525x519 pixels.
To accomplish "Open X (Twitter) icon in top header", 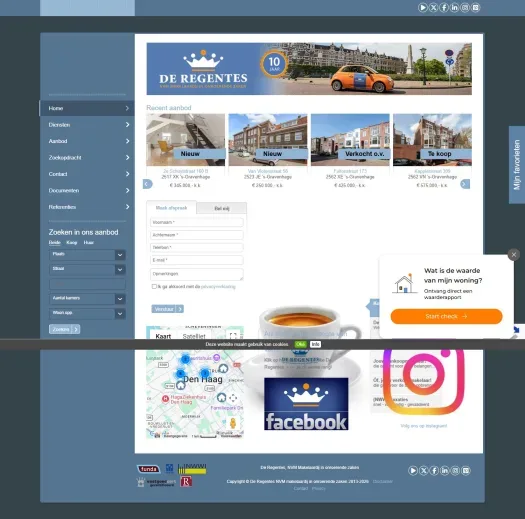I will point(433,7).
